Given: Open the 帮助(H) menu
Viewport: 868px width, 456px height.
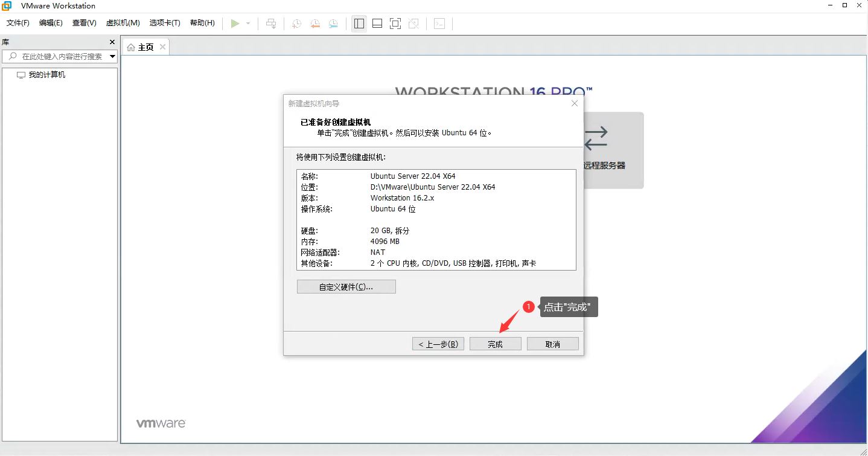Looking at the screenshot, I should tap(202, 23).
